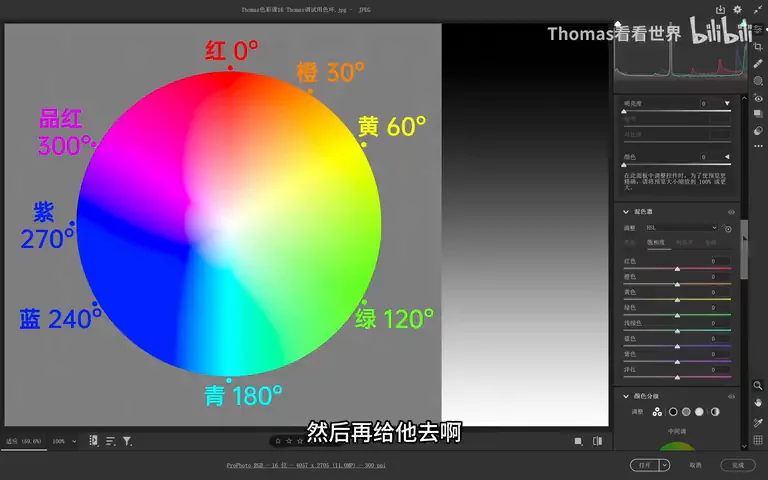Open the filter funnel icon
The width and height of the screenshot is (768, 480).
[x=127, y=441]
